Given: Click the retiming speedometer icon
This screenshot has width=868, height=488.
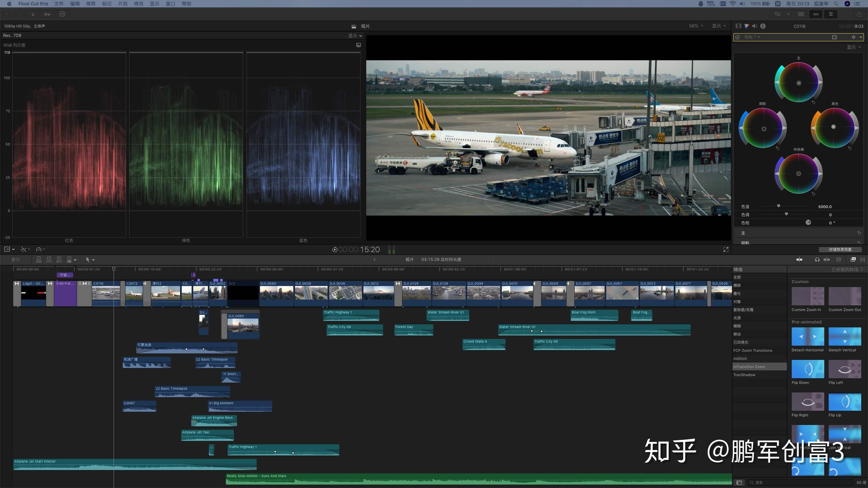Looking at the screenshot, I should 39,249.
